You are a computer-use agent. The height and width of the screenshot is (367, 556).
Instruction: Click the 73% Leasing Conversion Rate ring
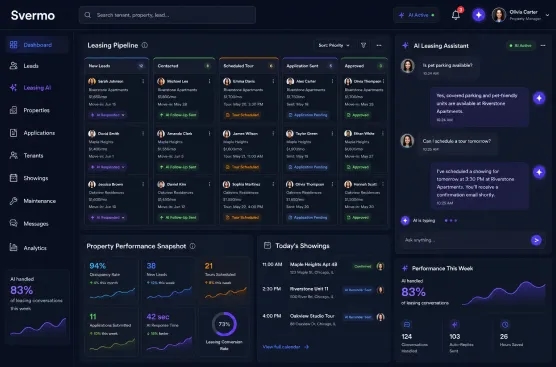(224, 324)
